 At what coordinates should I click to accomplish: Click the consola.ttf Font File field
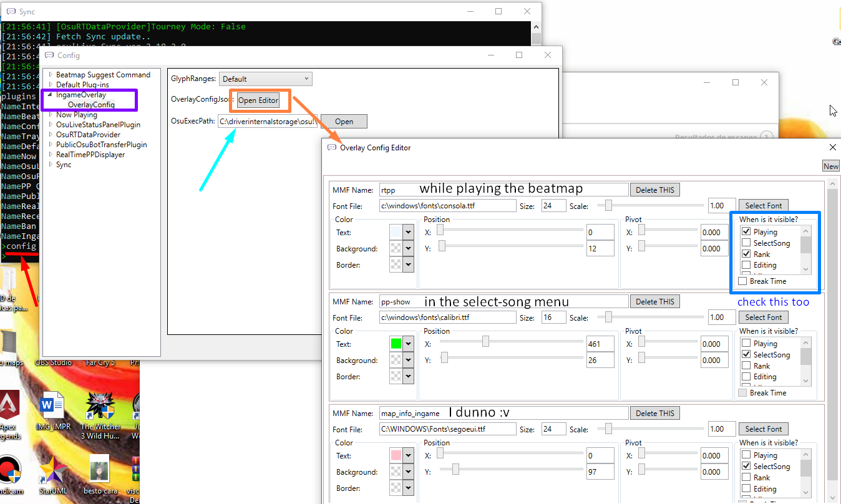point(447,205)
